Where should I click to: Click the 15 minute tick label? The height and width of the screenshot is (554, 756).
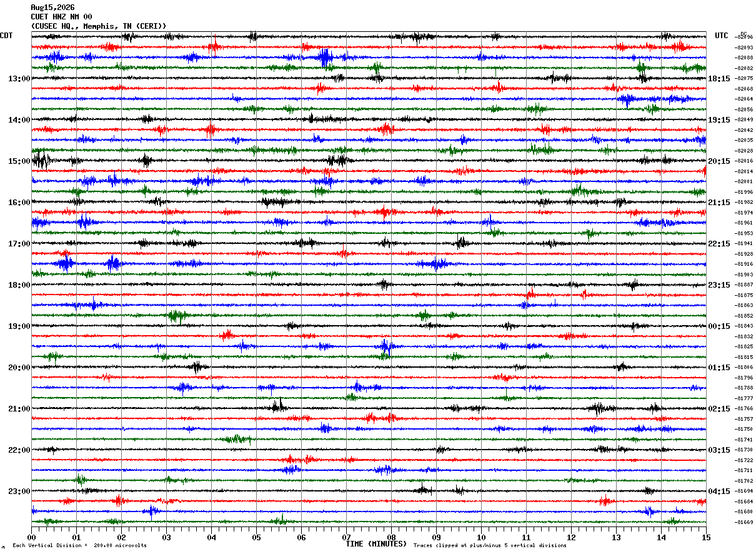coord(706,537)
